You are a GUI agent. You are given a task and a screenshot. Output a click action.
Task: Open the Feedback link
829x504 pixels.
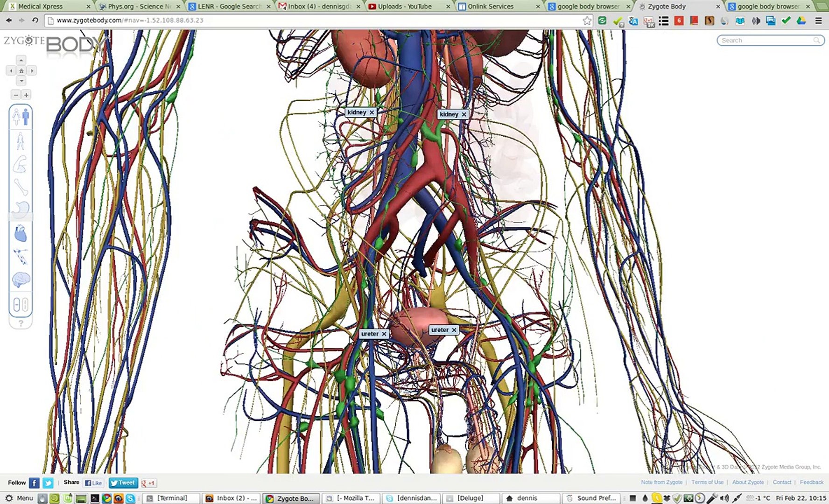(x=812, y=482)
